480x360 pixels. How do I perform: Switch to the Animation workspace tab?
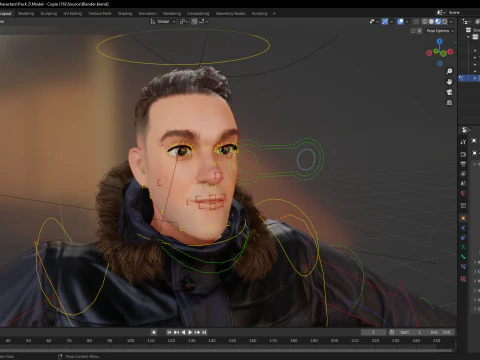[x=148, y=14]
